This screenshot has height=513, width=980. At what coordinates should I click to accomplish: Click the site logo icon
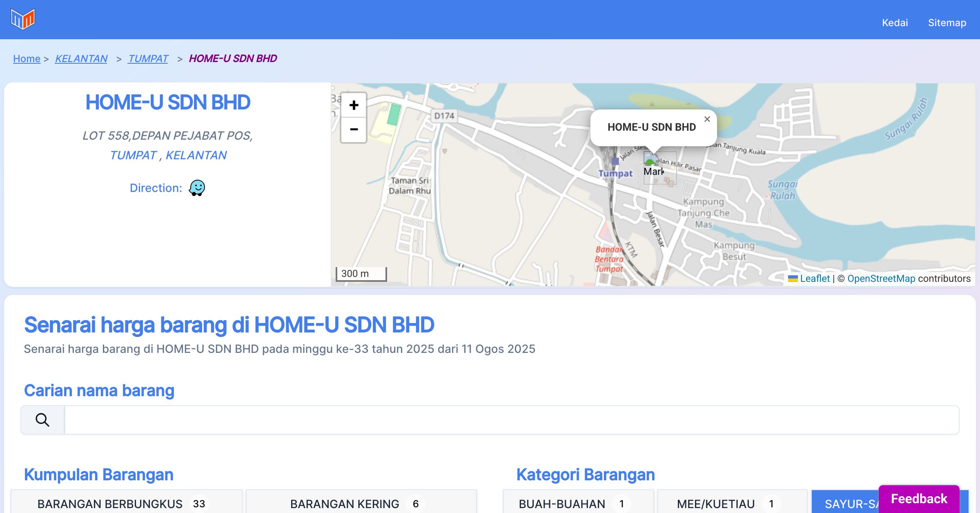pyautogui.click(x=23, y=19)
